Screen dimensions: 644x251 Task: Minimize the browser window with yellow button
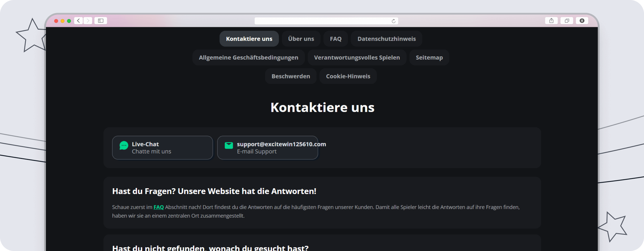(62, 21)
